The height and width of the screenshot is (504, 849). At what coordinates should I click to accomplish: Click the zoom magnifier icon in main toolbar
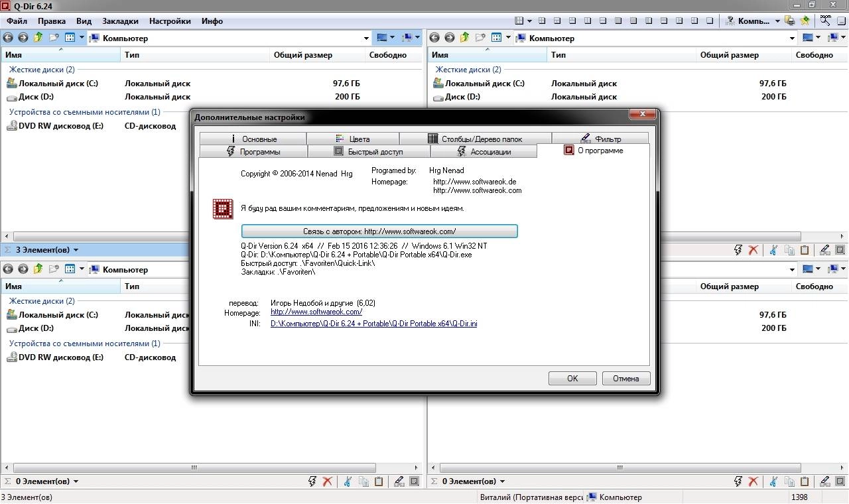(x=825, y=21)
